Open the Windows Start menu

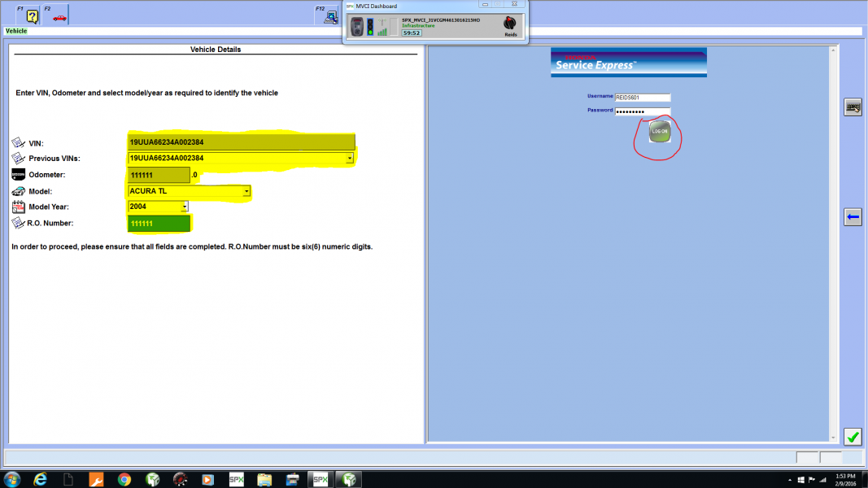[x=11, y=479]
